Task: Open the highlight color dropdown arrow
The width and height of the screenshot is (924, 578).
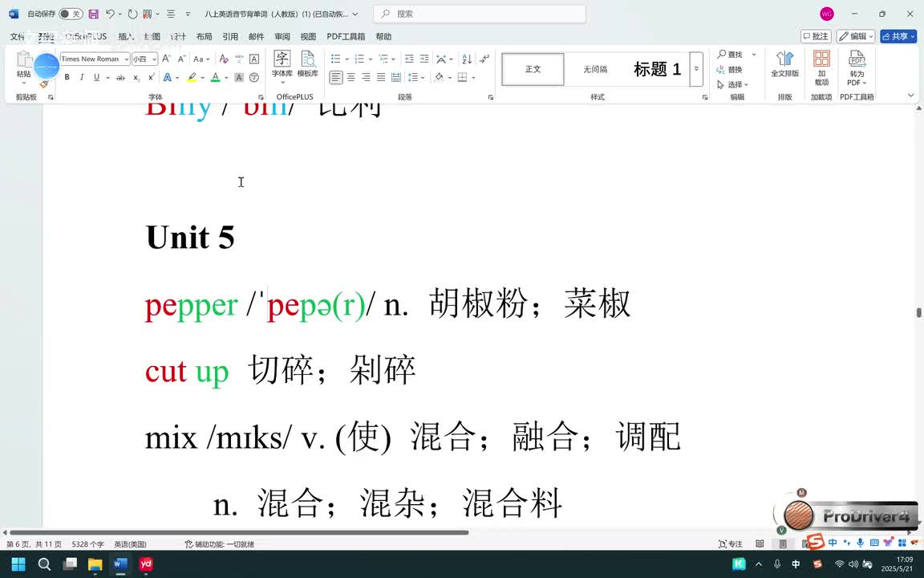Action: click(203, 77)
